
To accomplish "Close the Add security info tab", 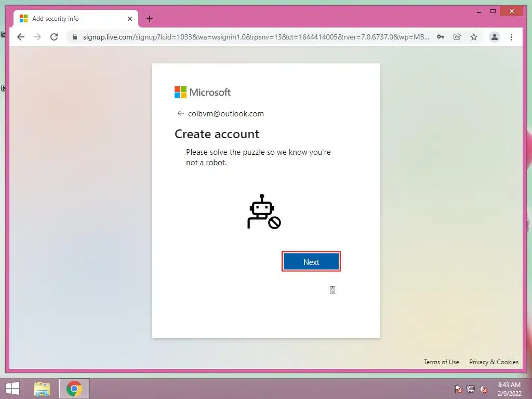I will (129, 19).
